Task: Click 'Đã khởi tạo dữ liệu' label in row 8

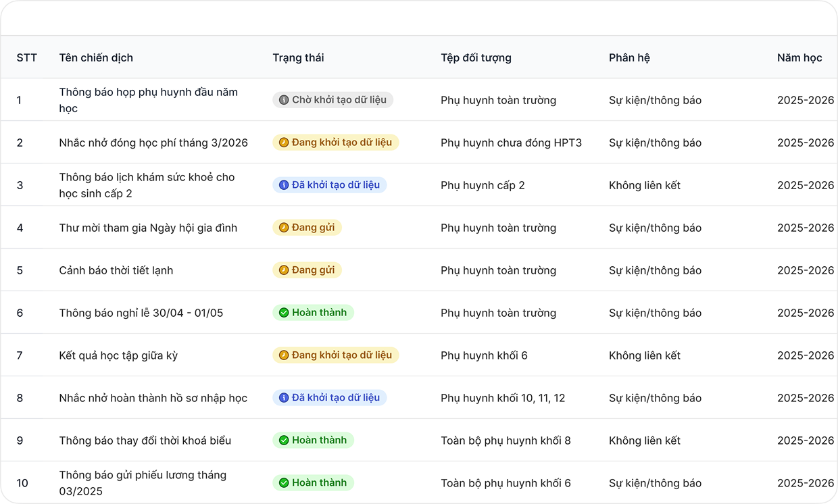Action: click(x=336, y=398)
